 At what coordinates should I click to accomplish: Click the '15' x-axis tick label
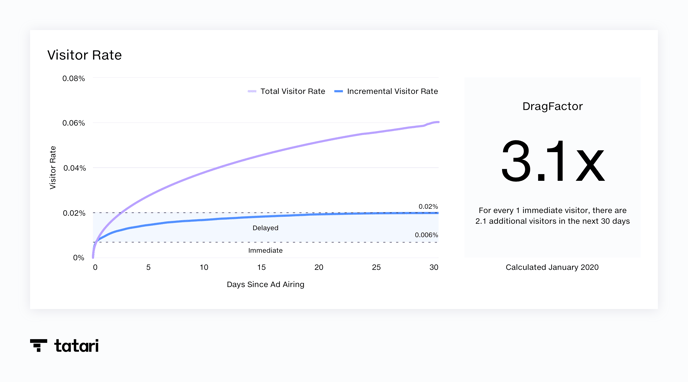click(x=262, y=267)
